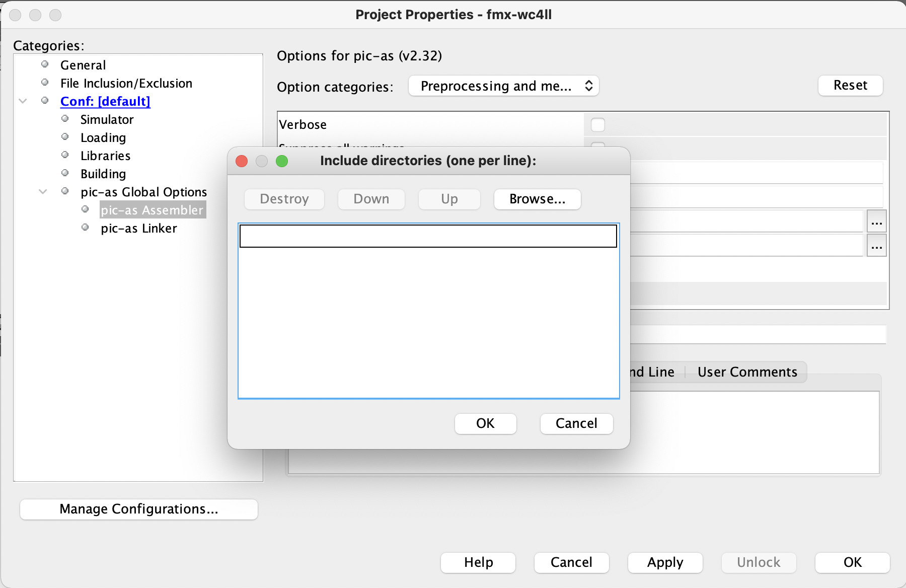Click the lower ellipsis browse button
Image resolution: width=906 pixels, height=588 pixels.
pos(876,247)
